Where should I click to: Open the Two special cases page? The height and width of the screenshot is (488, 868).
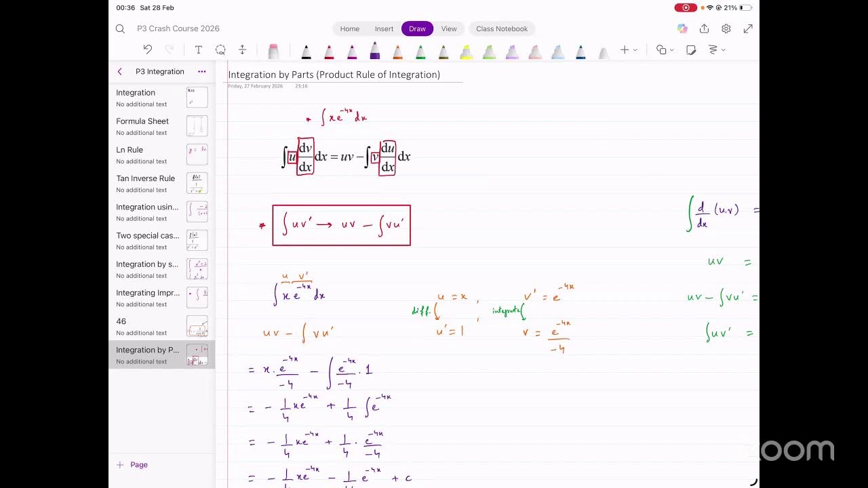pyautogui.click(x=162, y=241)
